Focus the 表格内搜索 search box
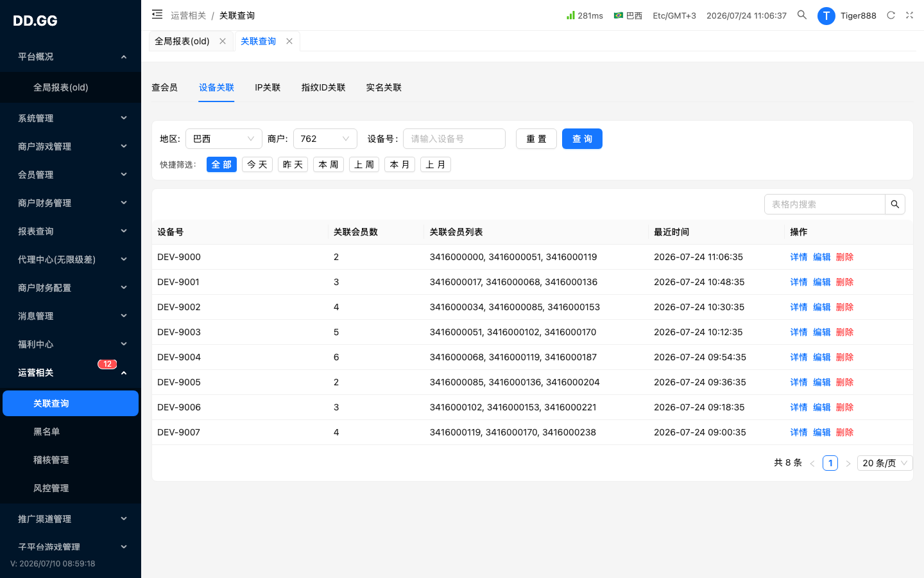 click(x=825, y=204)
